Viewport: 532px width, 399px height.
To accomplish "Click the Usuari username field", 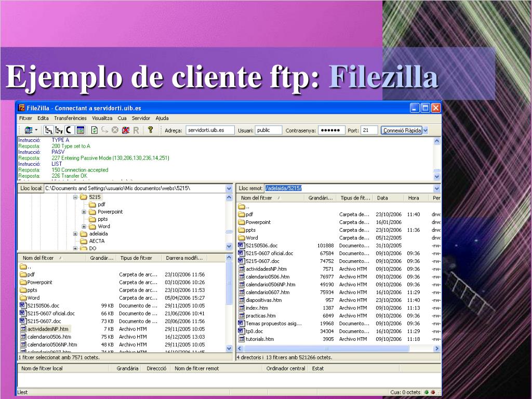I will pos(269,130).
